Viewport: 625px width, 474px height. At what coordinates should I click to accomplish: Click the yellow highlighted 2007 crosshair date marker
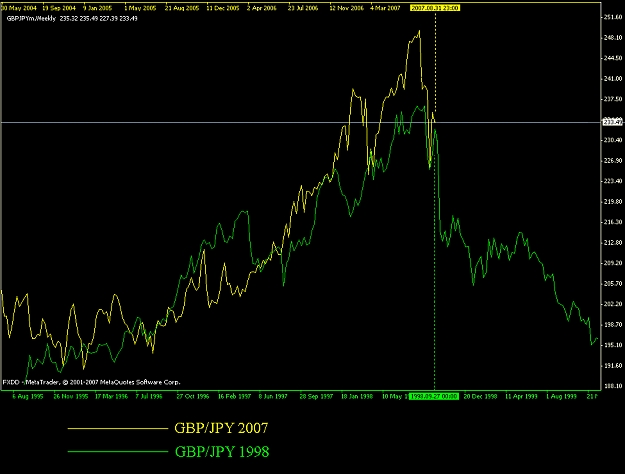435,8
